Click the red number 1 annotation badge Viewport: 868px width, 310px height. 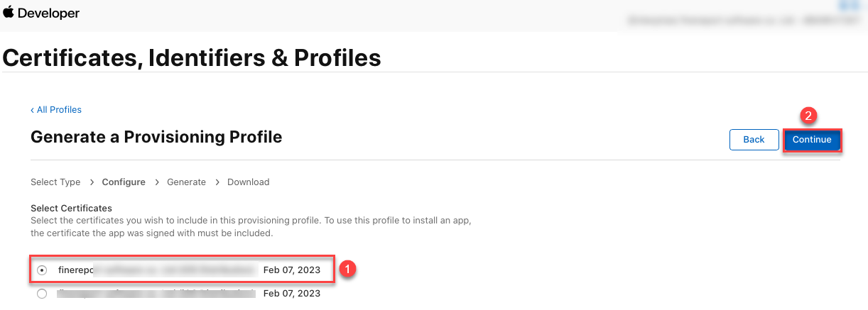(x=346, y=270)
